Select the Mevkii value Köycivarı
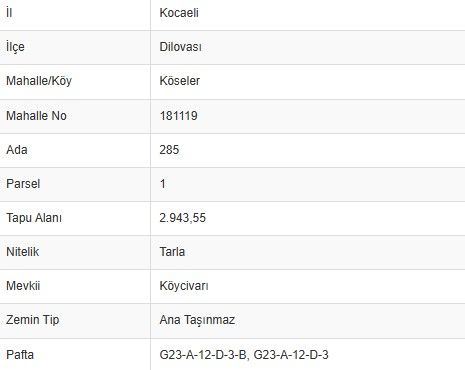 tap(184, 286)
